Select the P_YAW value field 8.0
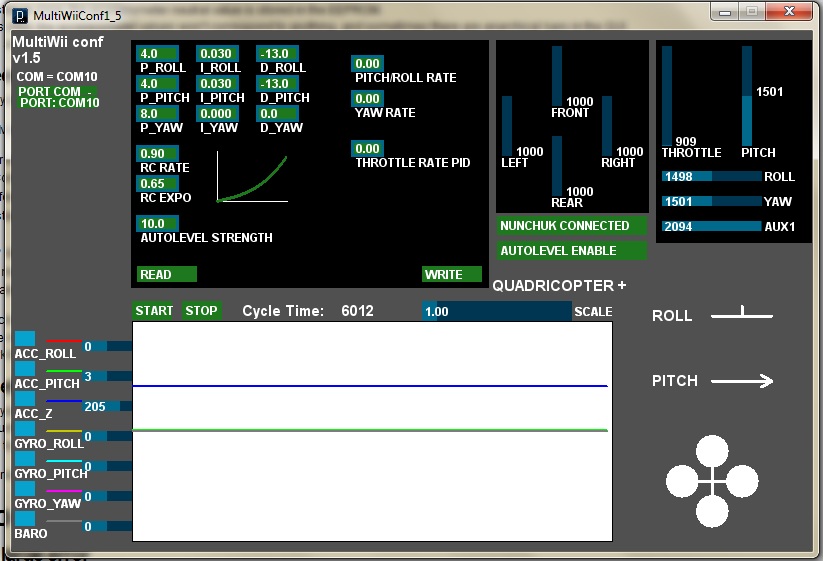823x561 pixels. click(x=157, y=113)
